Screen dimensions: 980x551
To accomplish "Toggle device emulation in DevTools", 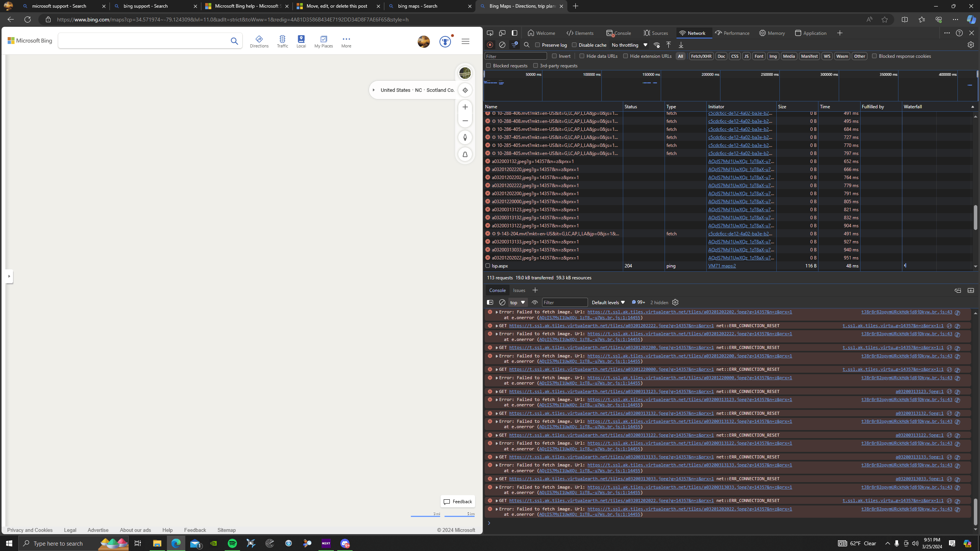I will 502,33.
